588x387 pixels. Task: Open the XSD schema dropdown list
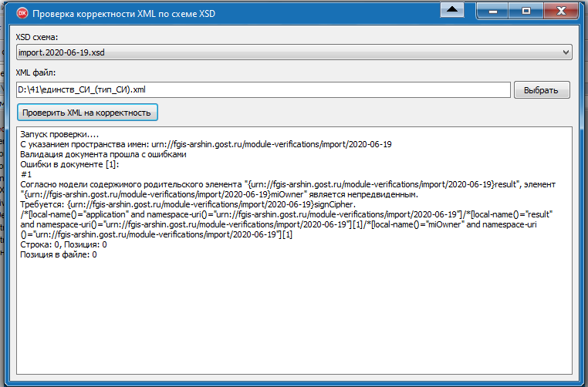(x=293, y=52)
